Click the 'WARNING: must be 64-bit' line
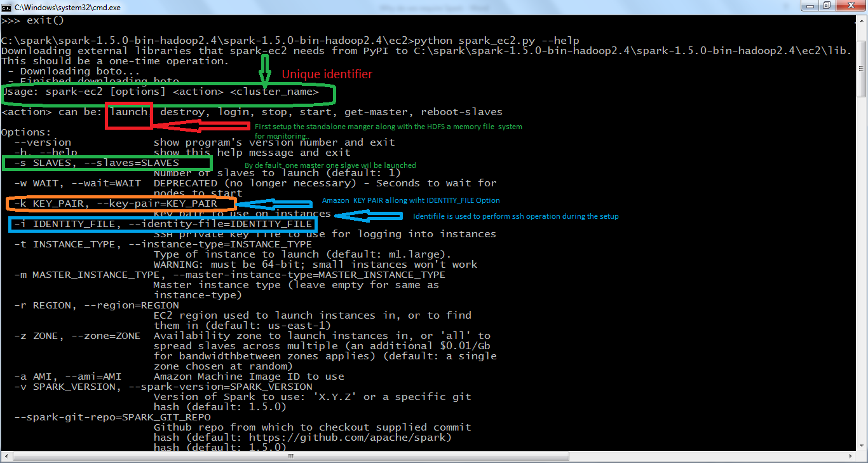 point(315,265)
